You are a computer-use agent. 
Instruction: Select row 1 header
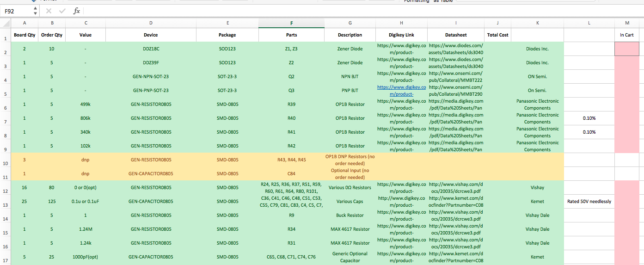pos(5,38)
